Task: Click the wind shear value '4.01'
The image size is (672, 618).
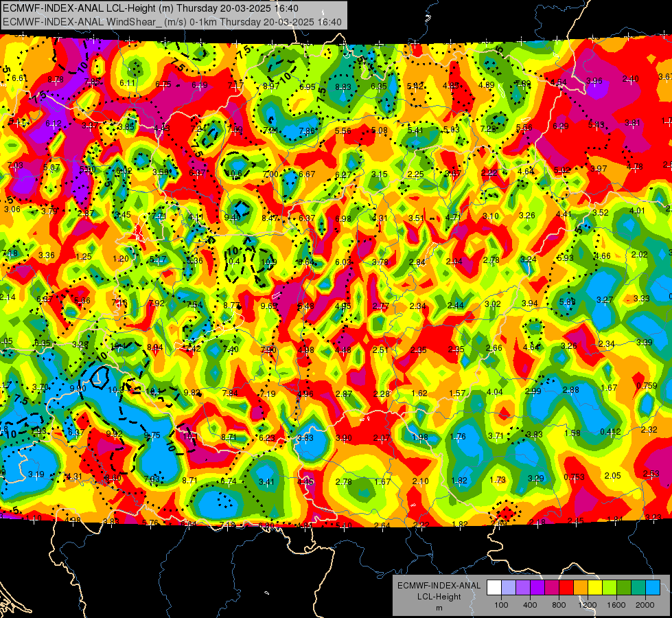Action: (637, 211)
